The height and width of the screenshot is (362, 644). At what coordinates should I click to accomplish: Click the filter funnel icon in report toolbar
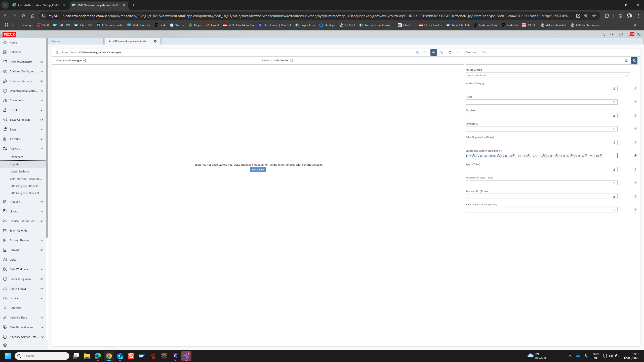pyautogui.click(x=425, y=52)
